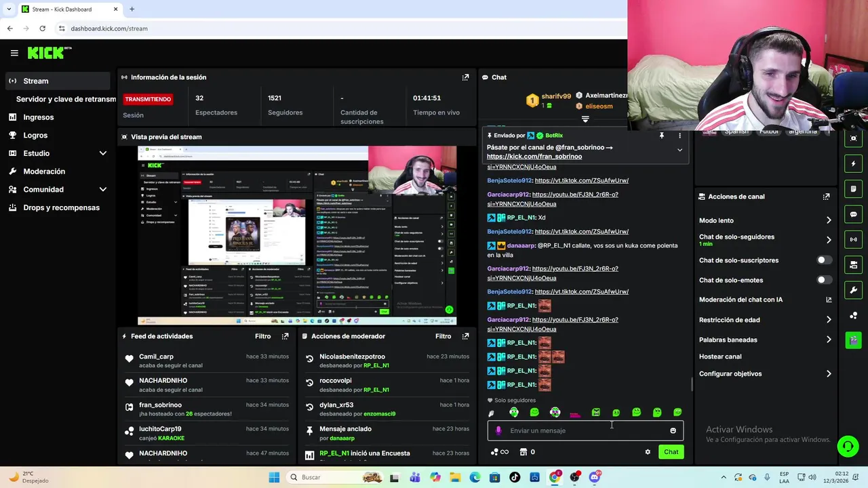Click the channel points infinity icon below the message box
Viewport: 868px width, 488px height.
point(500,452)
